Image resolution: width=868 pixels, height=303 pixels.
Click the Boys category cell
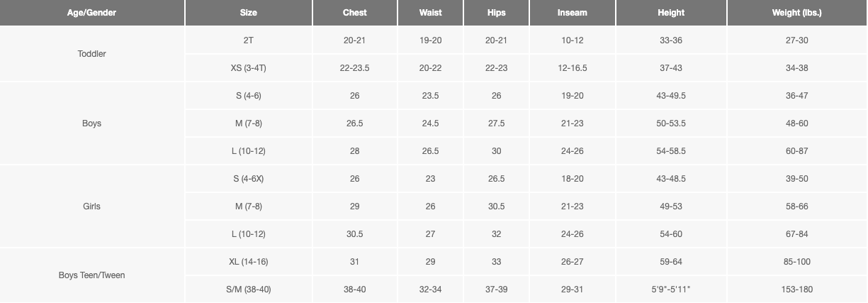coord(92,123)
